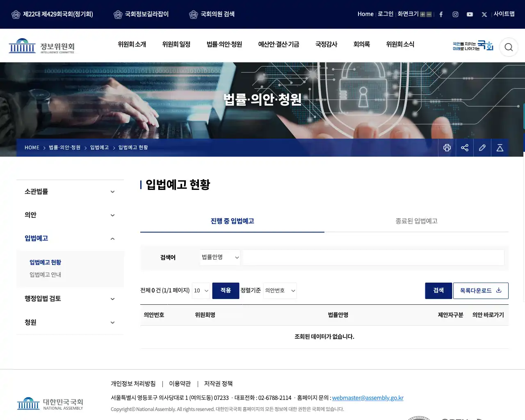Open 국정감사 menu
525x420 pixels.
click(326, 44)
